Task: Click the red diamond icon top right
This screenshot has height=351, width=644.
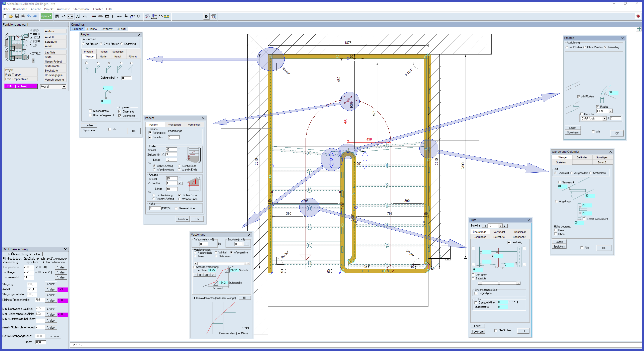Action: coord(638,16)
